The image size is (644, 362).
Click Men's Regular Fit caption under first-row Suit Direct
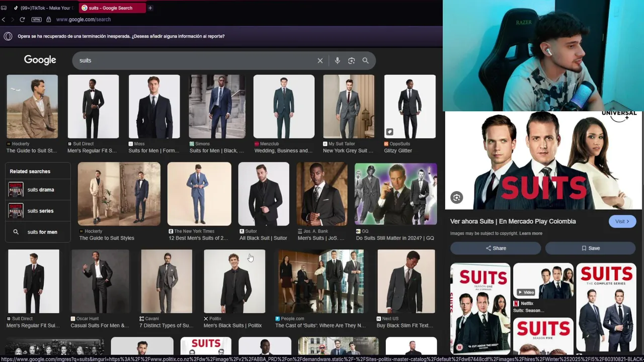tap(92, 150)
